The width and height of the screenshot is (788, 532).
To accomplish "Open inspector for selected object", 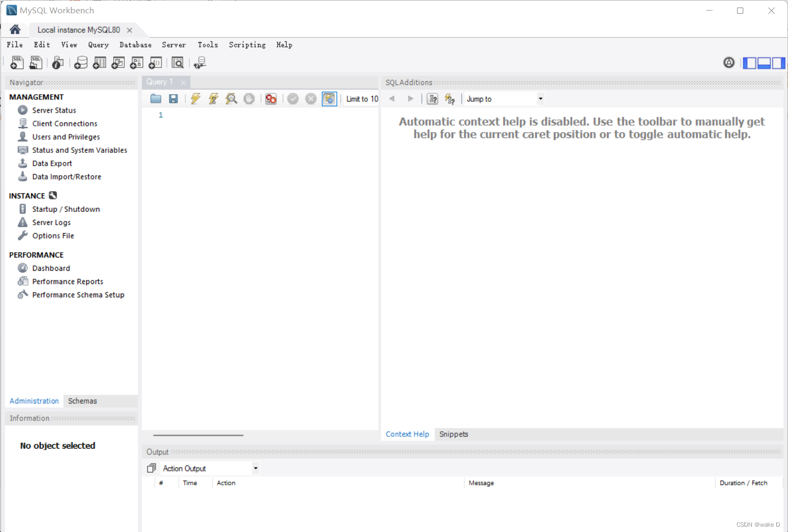I will 58,63.
